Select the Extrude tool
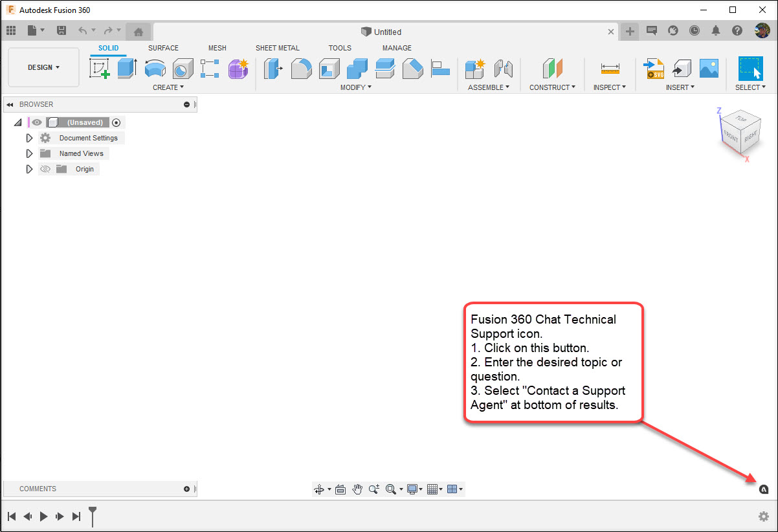 pos(127,68)
